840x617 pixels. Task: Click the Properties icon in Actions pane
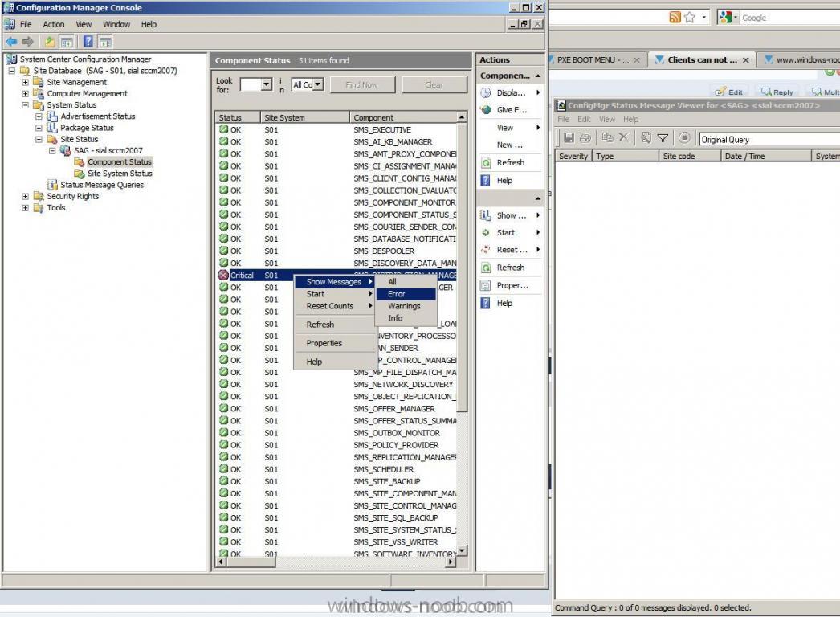485,286
